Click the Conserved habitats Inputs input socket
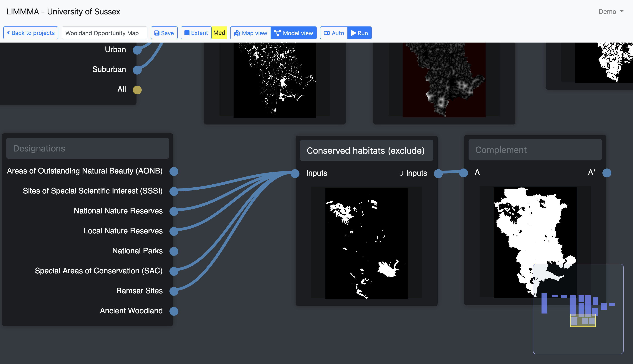The height and width of the screenshot is (364, 633). click(x=295, y=173)
